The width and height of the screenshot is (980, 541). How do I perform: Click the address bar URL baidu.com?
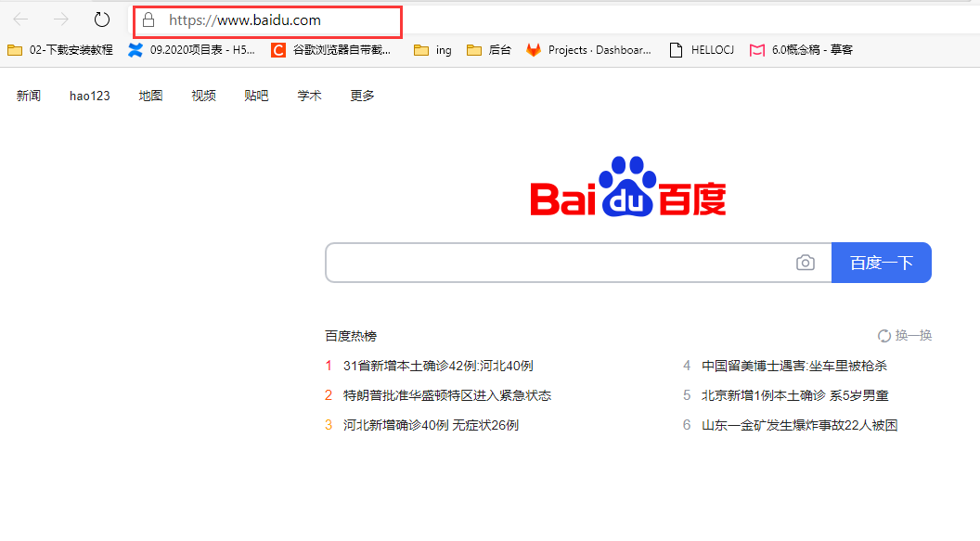tap(245, 20)
